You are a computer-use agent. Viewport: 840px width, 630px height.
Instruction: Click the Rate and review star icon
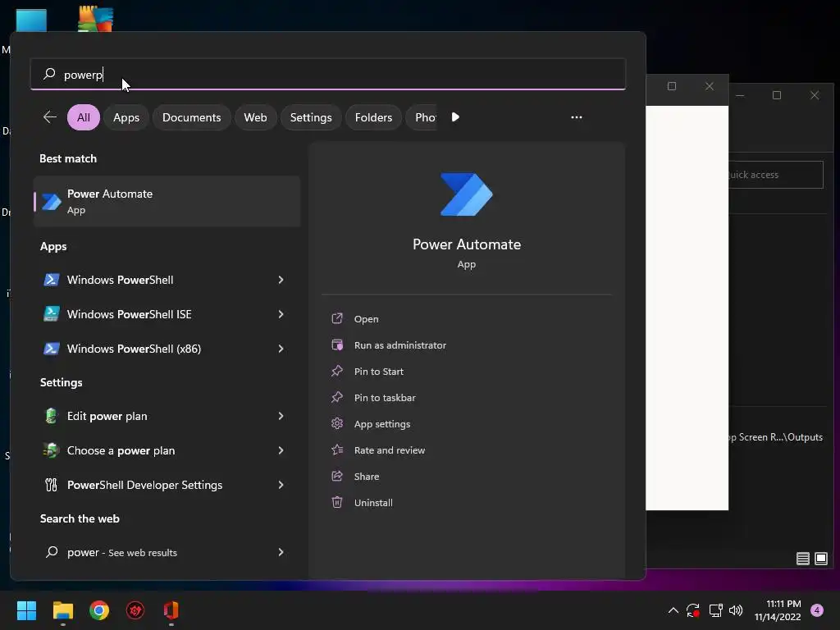click(337, 450)
